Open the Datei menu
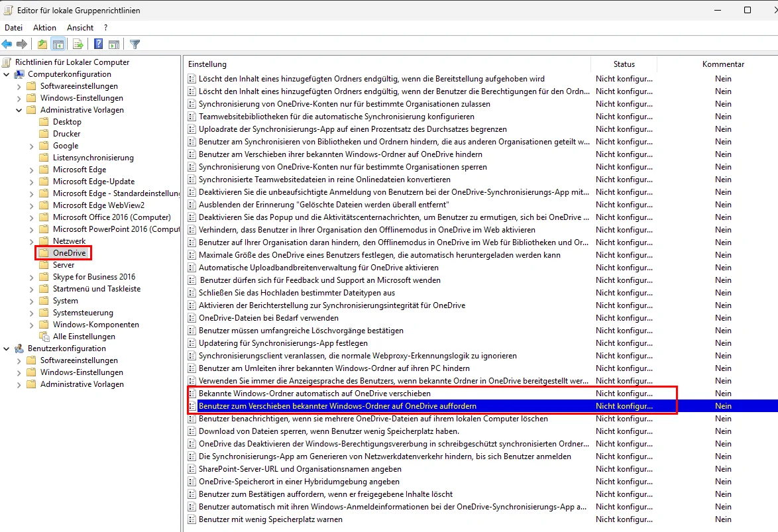This screenshot has width=778, height=532. click(13, 28)
